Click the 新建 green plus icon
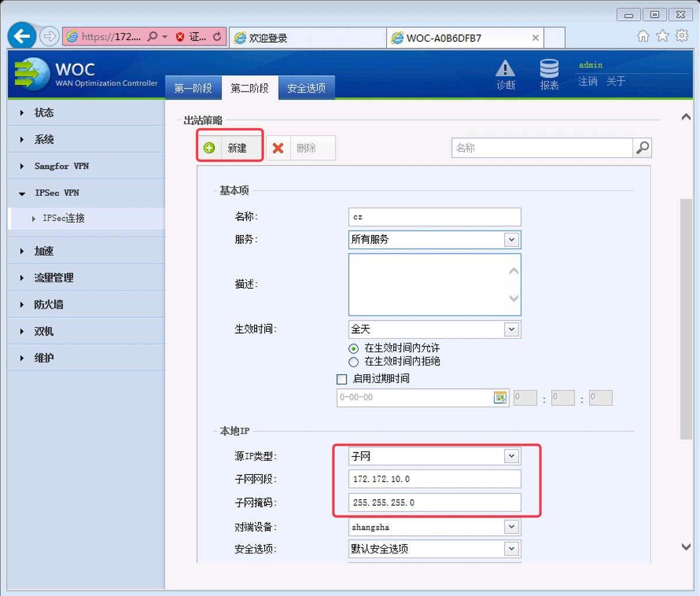 coord(209,148)
